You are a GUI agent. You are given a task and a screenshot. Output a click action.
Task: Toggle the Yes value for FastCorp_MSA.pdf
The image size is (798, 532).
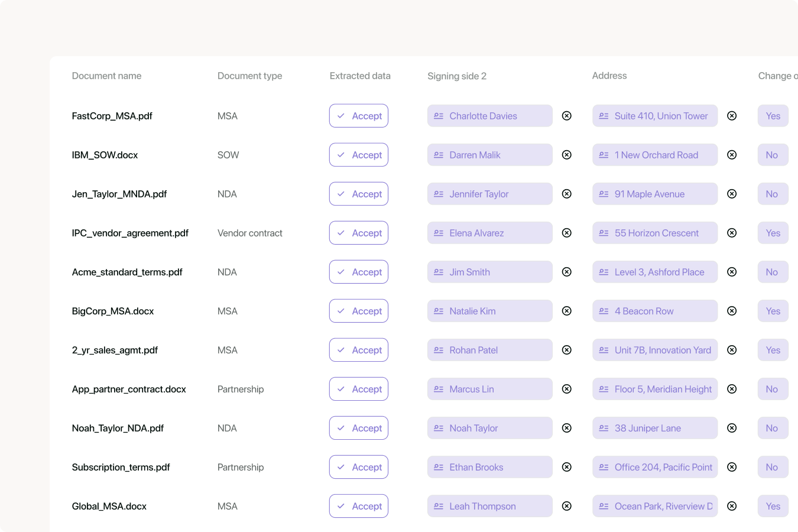[773, 116]
